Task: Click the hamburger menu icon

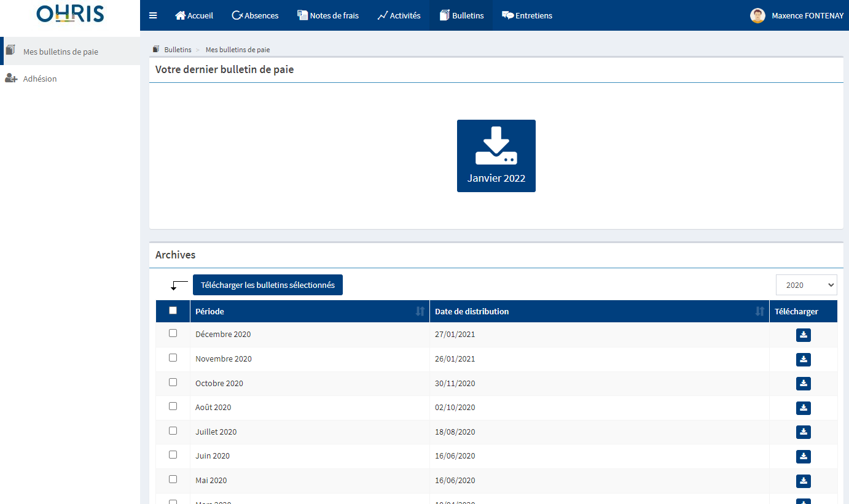Action: 153,15
